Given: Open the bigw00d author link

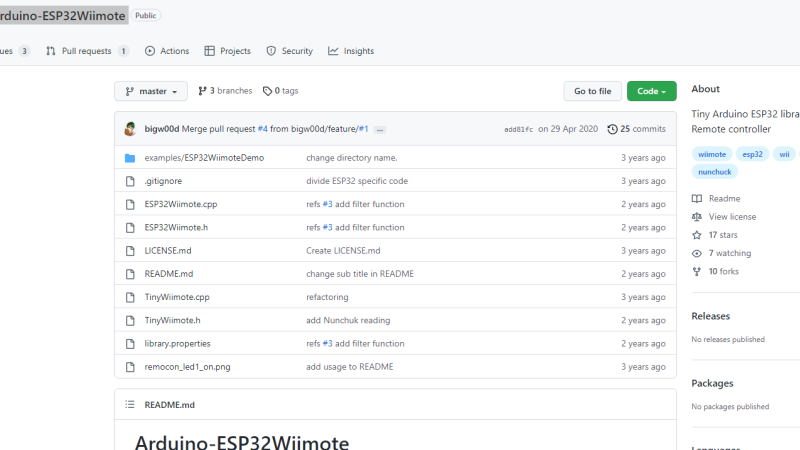Looking at the screenshot, I should point(162,129).
